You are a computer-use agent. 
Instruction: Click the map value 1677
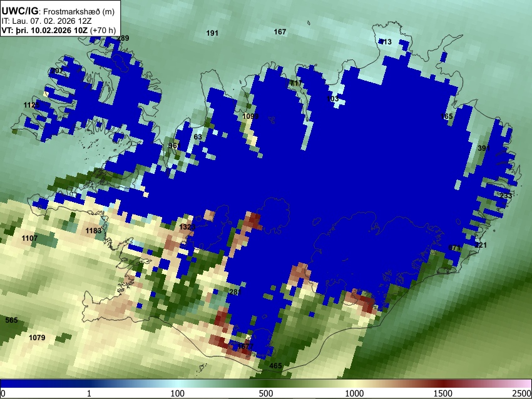click(245, 346)
